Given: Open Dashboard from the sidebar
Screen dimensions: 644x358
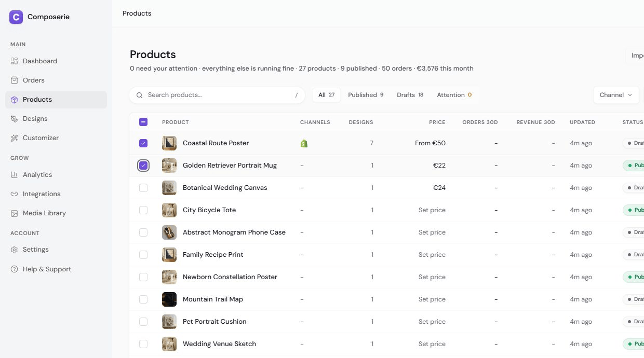Looking at the screenshot, I should [56, 61].
